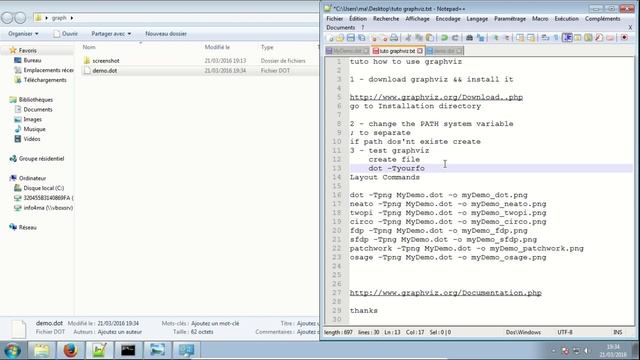Screen dimensions: 640x360
Task: Click the 'thanks' line in editor
Action: tap(363, 311)
